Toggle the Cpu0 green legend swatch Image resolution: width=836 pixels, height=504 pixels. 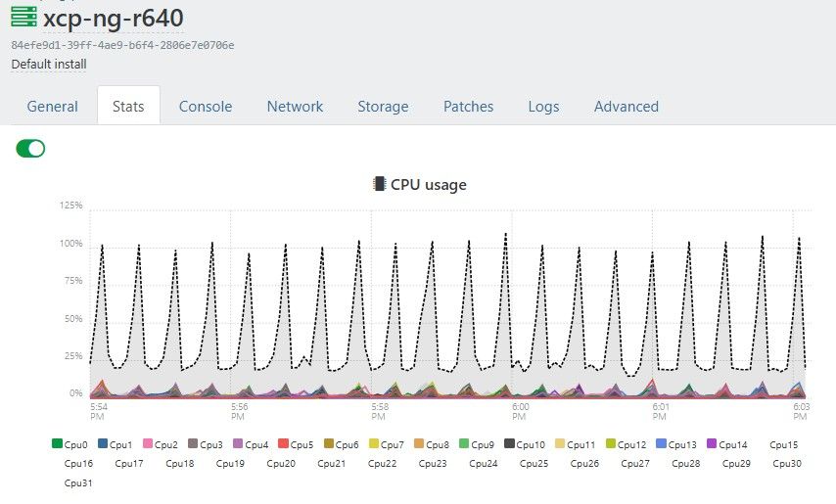point(57,444)
